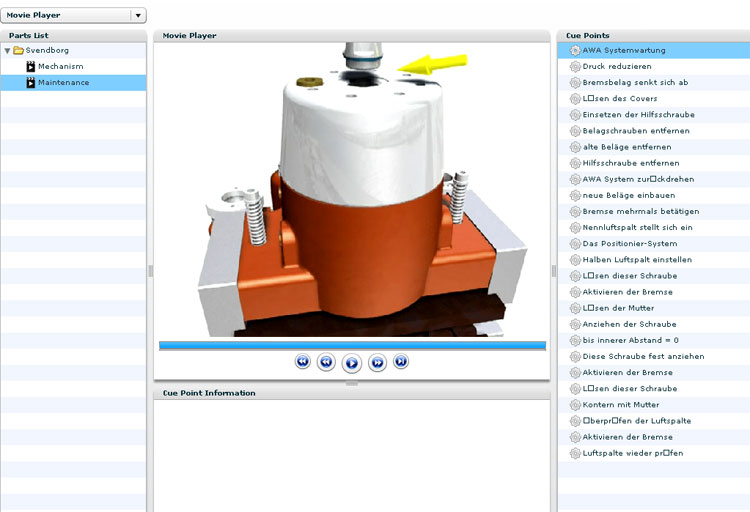Select the Mechanism item in Parts List
This screenshot has height=512, width=750.
tap(60, 66)
